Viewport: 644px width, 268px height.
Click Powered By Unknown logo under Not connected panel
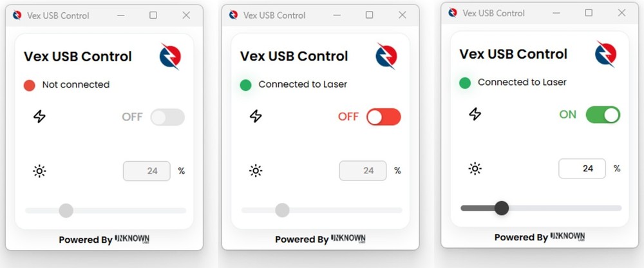132,239
